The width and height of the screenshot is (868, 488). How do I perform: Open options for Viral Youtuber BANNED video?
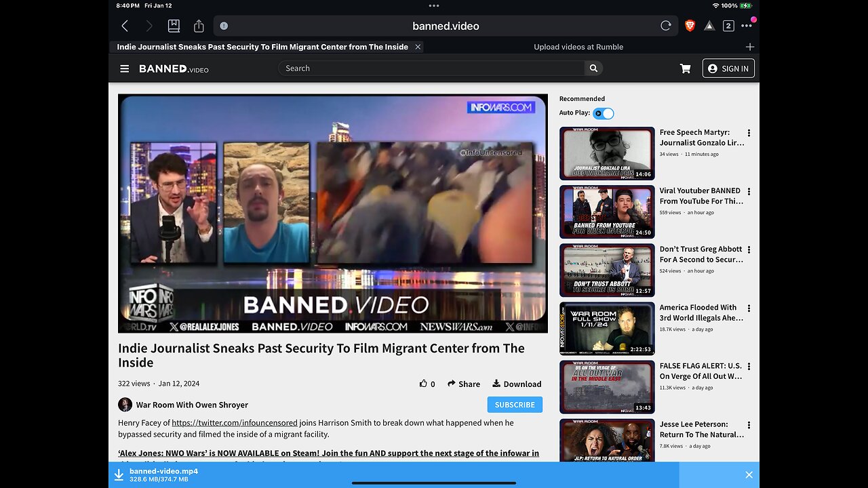(749, 192)
